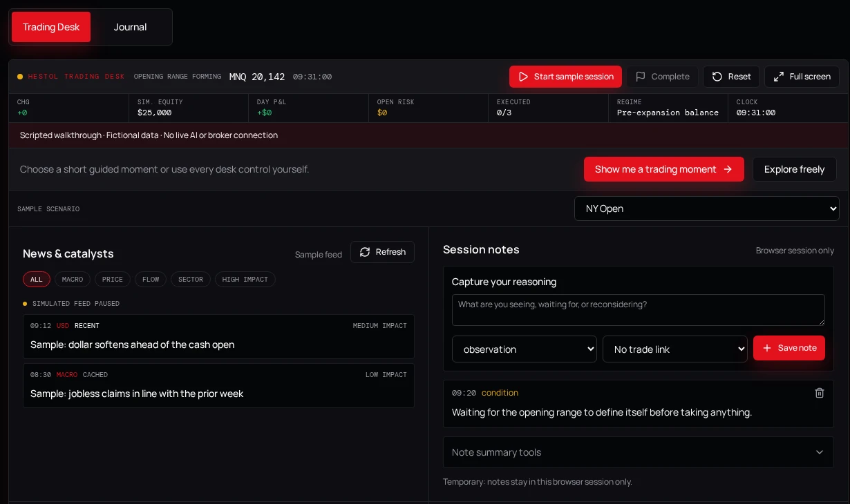Open the NY Open scenario dropdown
Viewport: 850px width, 504px height.
[706, 209]
